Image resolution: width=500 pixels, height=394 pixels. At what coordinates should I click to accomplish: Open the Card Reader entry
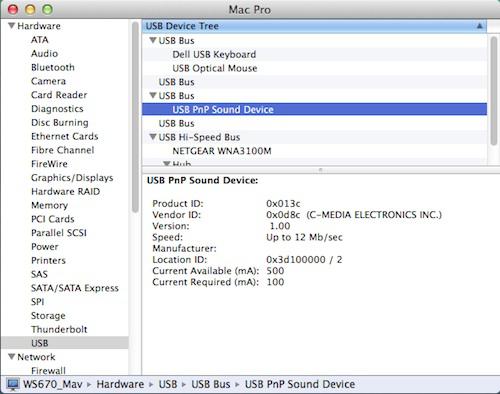click(x=59, y=95)
